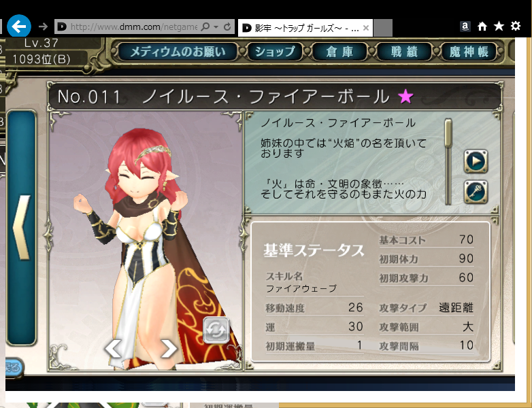Click the dmm.com address bar
532x408 pixels.
pyautogui.click(x=133, y=27)
